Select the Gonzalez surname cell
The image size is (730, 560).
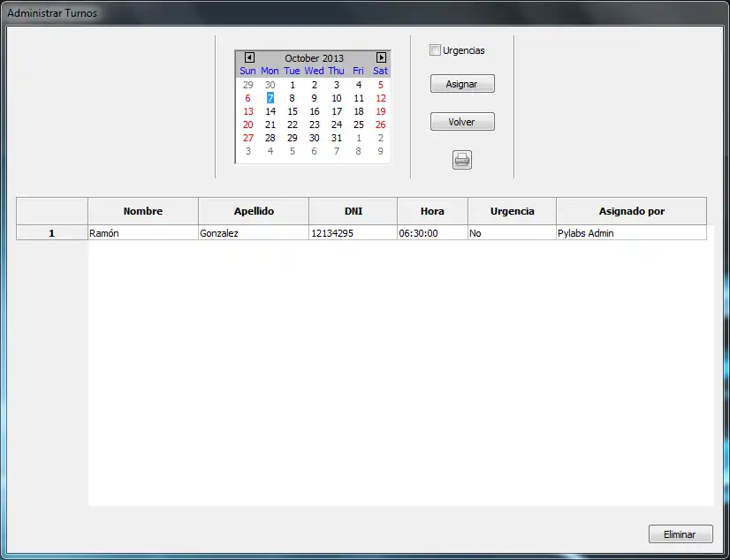[x=254, y=233]
